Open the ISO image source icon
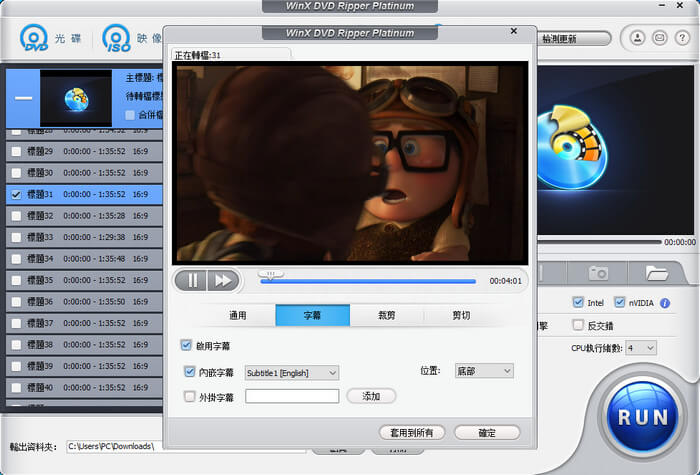Viewport: 700px width, 475px height. coord(117,38)
